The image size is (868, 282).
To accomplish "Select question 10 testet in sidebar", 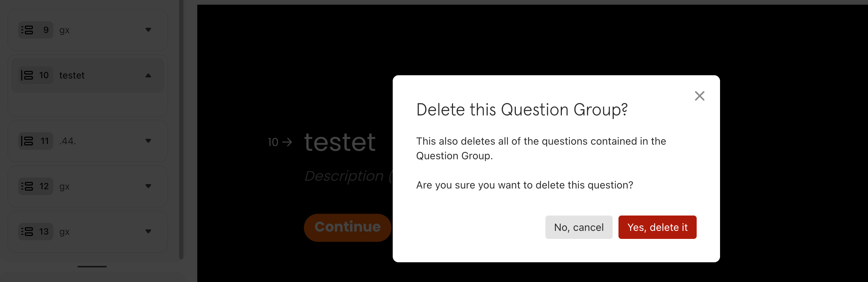I will [x=88, y=75].
